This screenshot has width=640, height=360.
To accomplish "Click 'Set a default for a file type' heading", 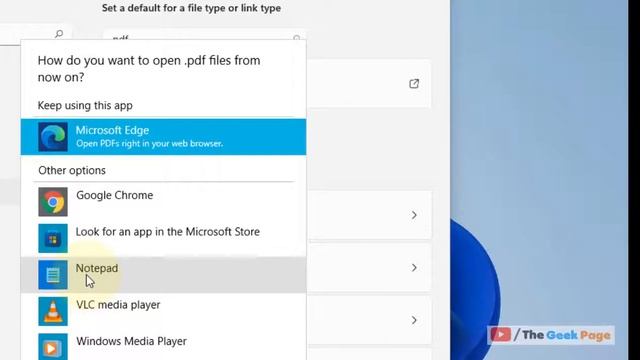I will point(191,8).
